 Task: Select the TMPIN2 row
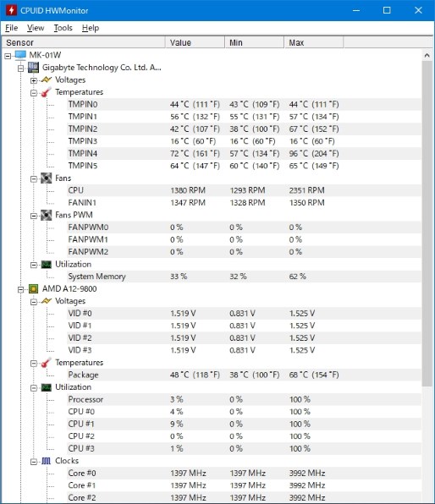(244, 129)
